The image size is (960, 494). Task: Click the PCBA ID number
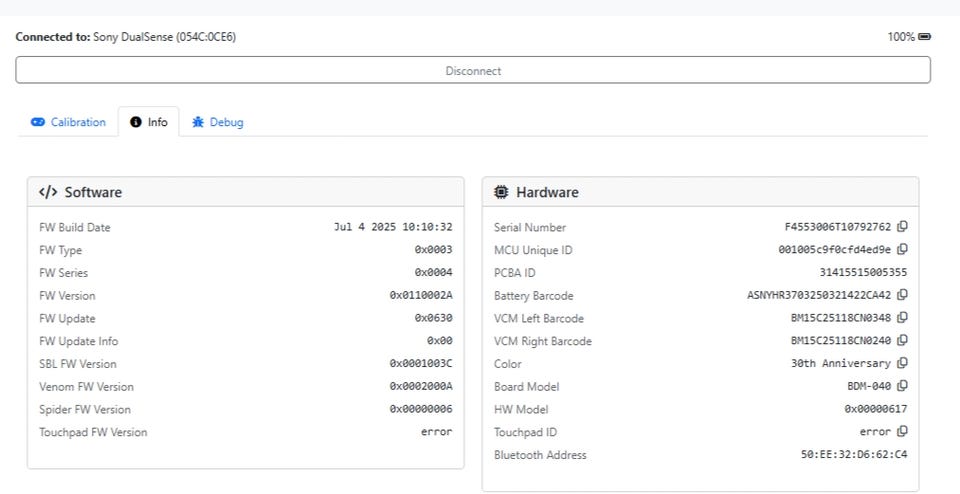[863, 272]
